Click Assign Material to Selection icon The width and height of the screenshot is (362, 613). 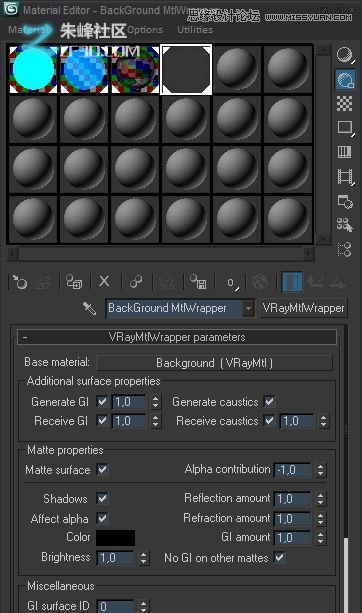point(74,282)
